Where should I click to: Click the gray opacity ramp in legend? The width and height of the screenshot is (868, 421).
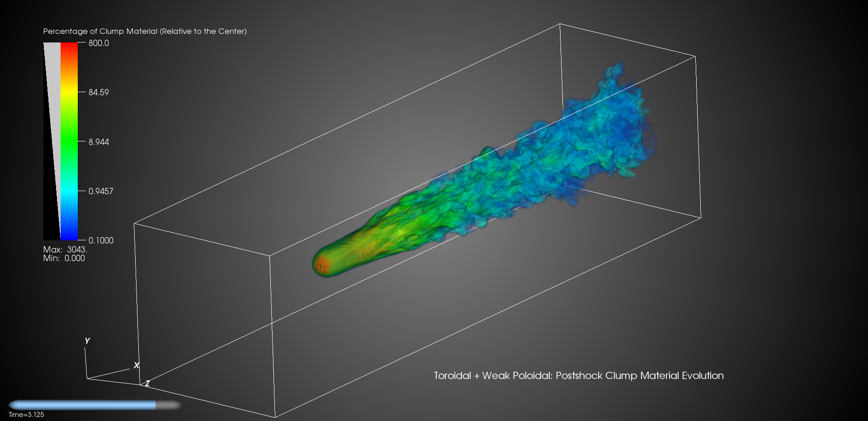[x=52, y=141]
